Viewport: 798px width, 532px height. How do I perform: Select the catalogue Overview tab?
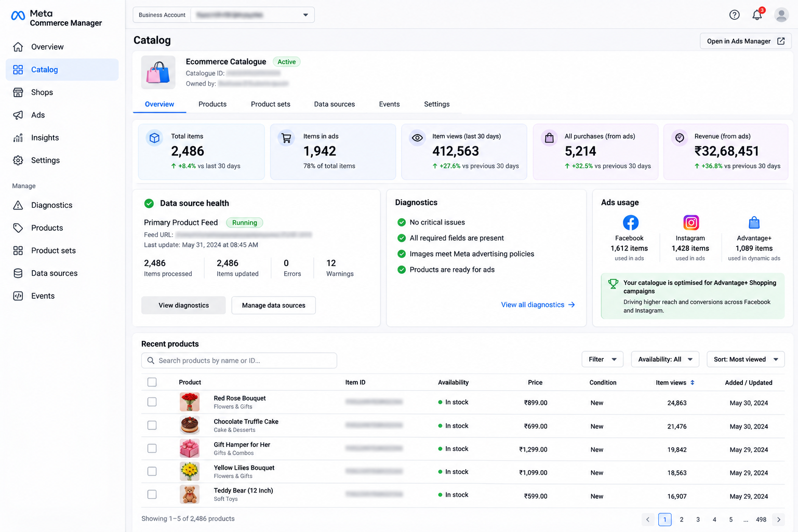click(x=159, y=104)
